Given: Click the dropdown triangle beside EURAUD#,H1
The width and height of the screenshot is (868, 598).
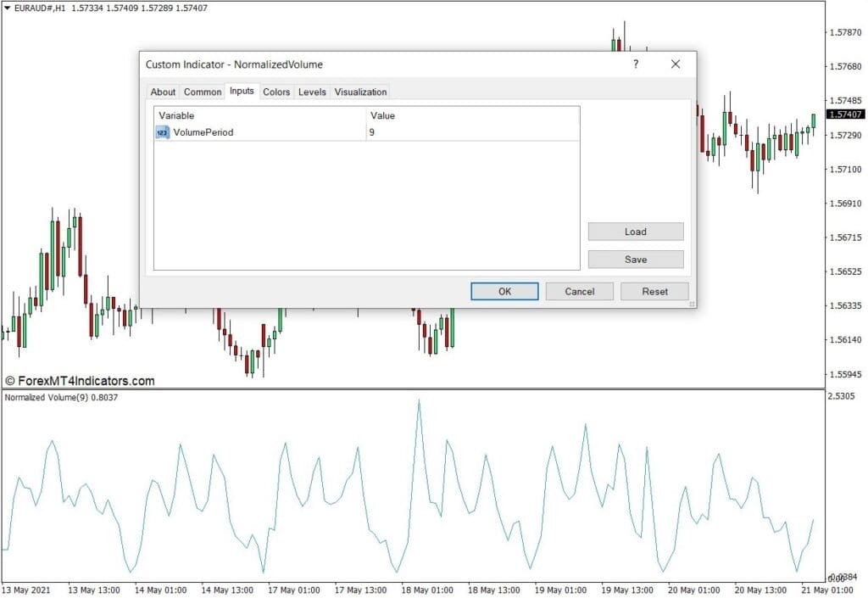Looking at the screenshot, I should pyautogui.click(x=8, y=8).
